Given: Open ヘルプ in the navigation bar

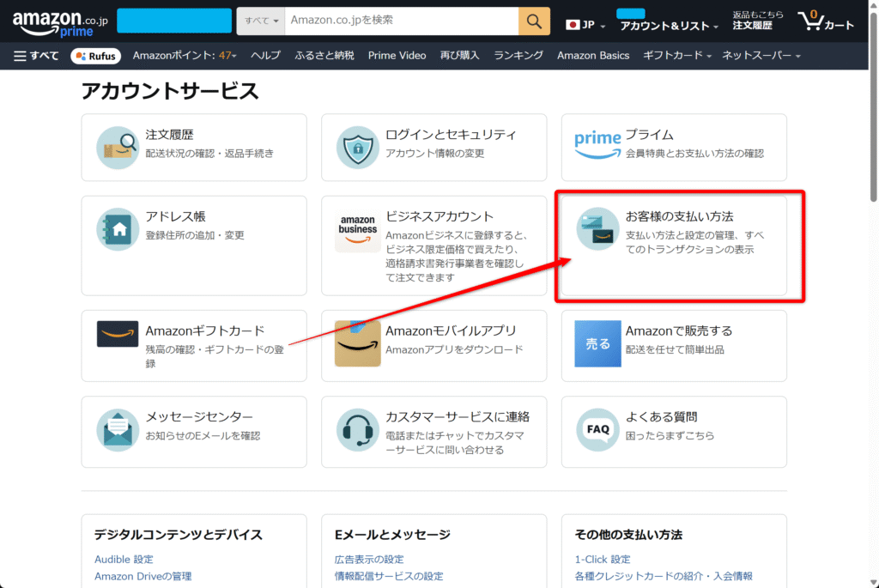Looking at the screenshot, I should pos(265,56).
